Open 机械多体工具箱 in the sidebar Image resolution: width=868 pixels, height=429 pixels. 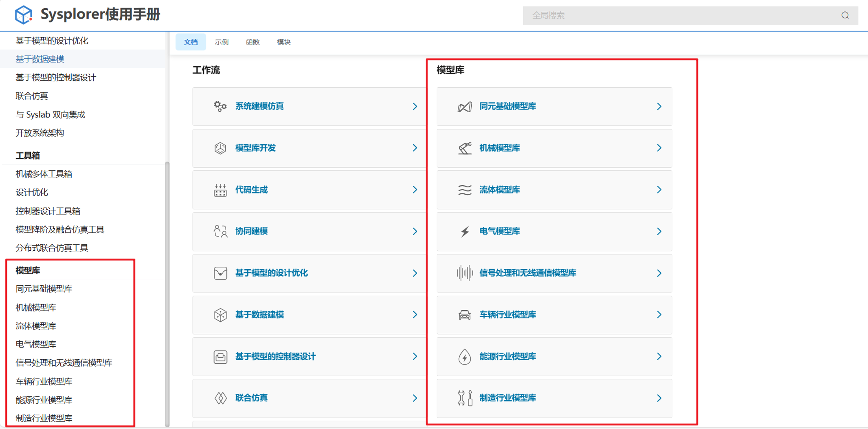coord(44,174)
